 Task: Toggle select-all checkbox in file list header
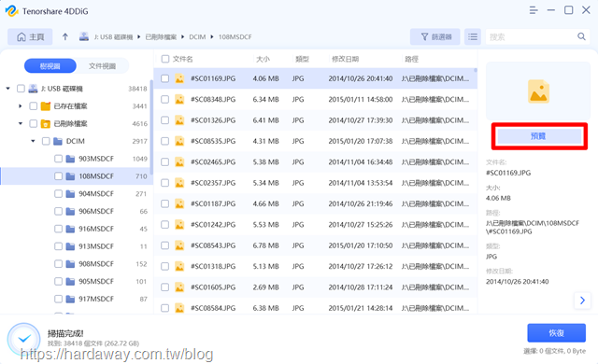tap(165, 59)
